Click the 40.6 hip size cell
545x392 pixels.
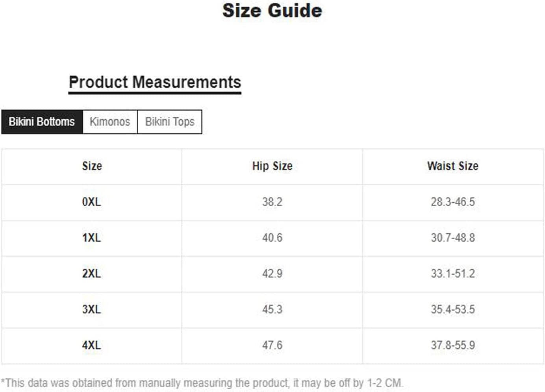pos(272,238)
